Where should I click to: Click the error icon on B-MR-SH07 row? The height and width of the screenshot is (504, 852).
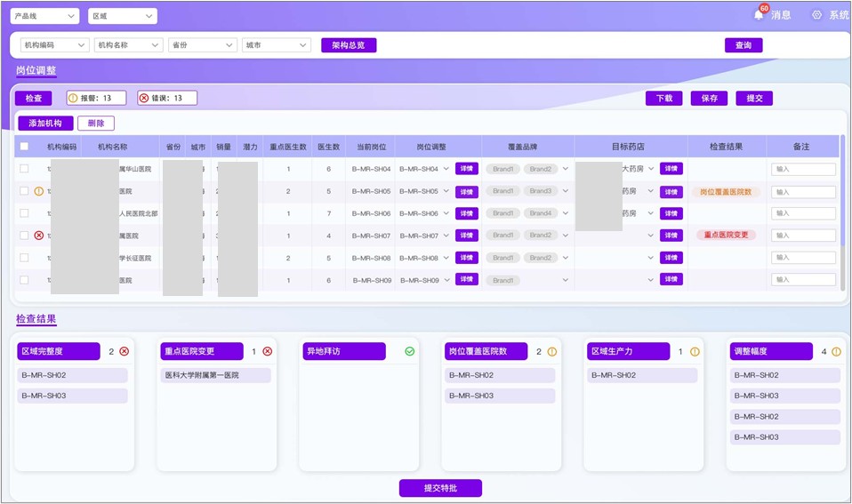[38, 236]
